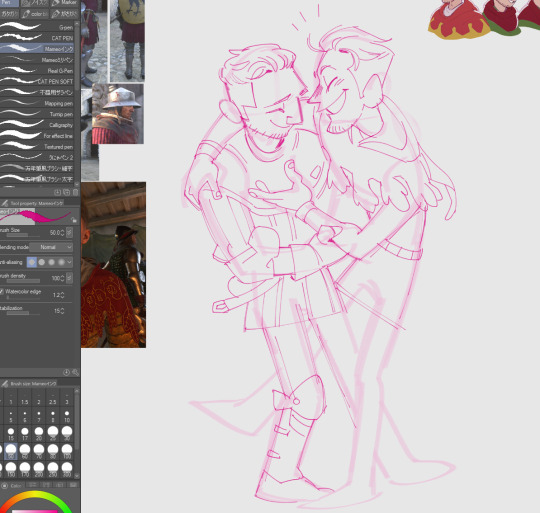Click the sub tool list scroll-up arrow
540x513 pixels.
(x=76, y=24)
